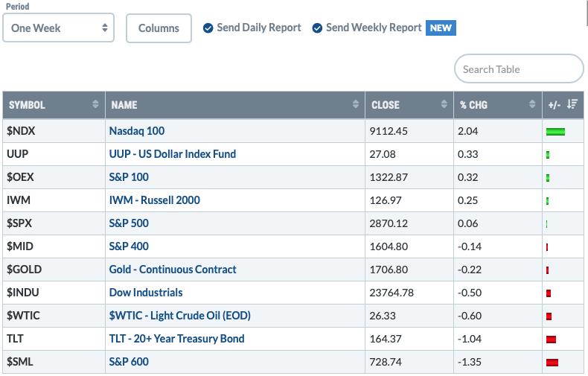Viewport: 588px width, 376px height.
Task: Sort table by CLOSE column arrows
Action: click(444, 104)
